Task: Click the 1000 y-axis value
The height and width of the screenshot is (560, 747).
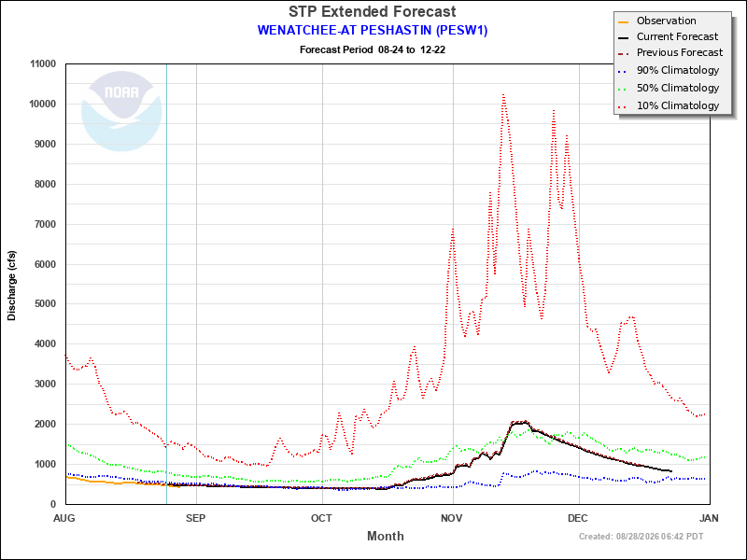Action: [45, 464]
